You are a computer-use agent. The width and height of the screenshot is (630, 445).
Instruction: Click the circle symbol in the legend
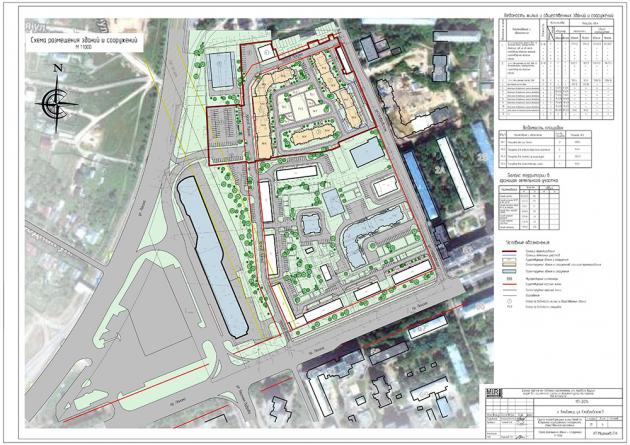509,300
